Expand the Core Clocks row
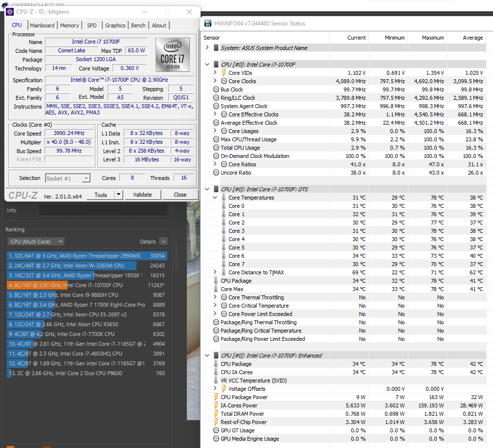Image resolution: width=493 pixels, height=448 pixels. pos(215,81)
